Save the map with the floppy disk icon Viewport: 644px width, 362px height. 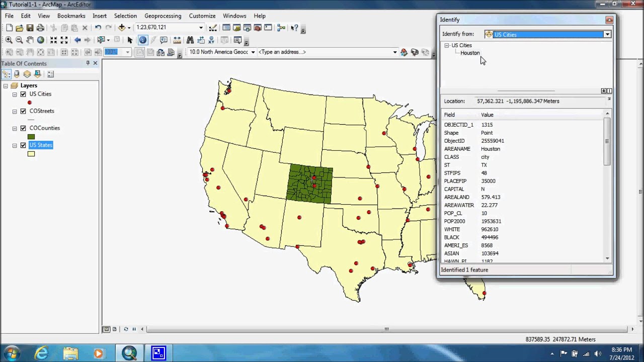click(x=30, y=28)
